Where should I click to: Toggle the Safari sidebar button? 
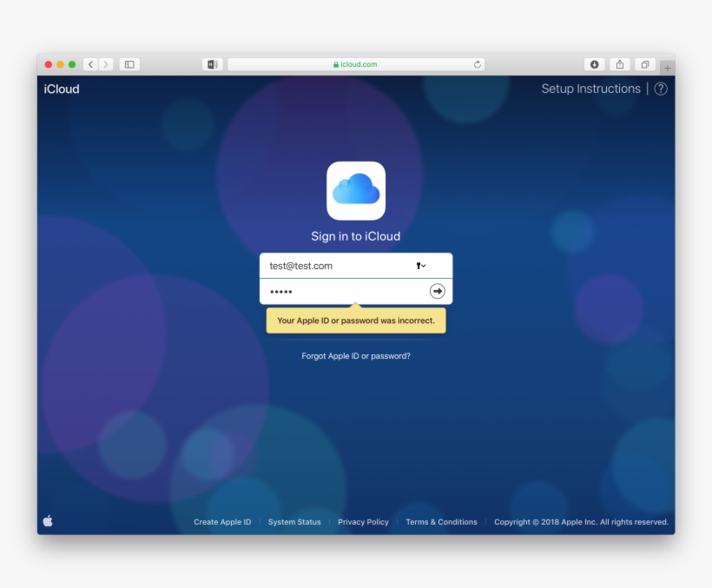(129, 64)
